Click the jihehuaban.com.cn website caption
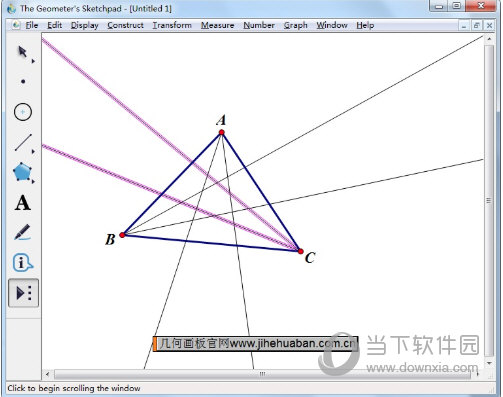The image size is (503, 397). pos(255,344)
